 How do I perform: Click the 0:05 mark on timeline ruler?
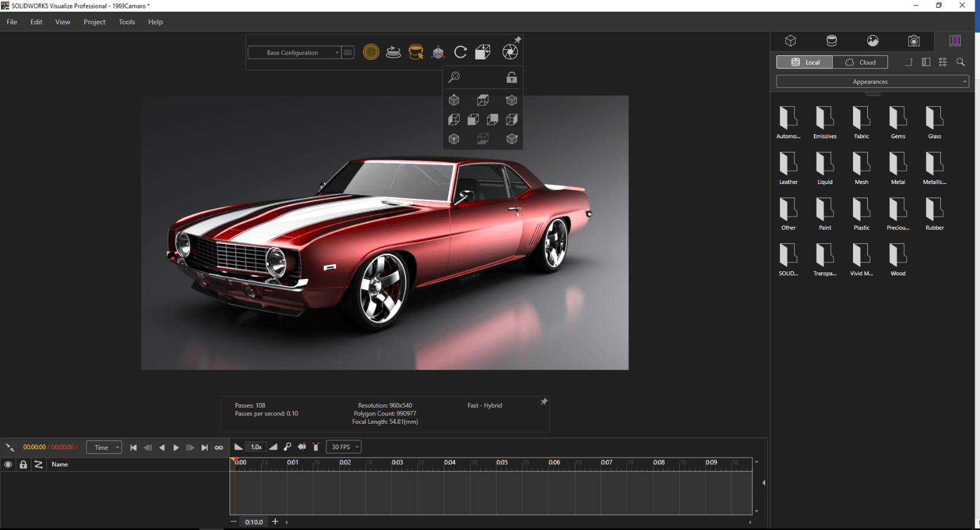(502, 462)
